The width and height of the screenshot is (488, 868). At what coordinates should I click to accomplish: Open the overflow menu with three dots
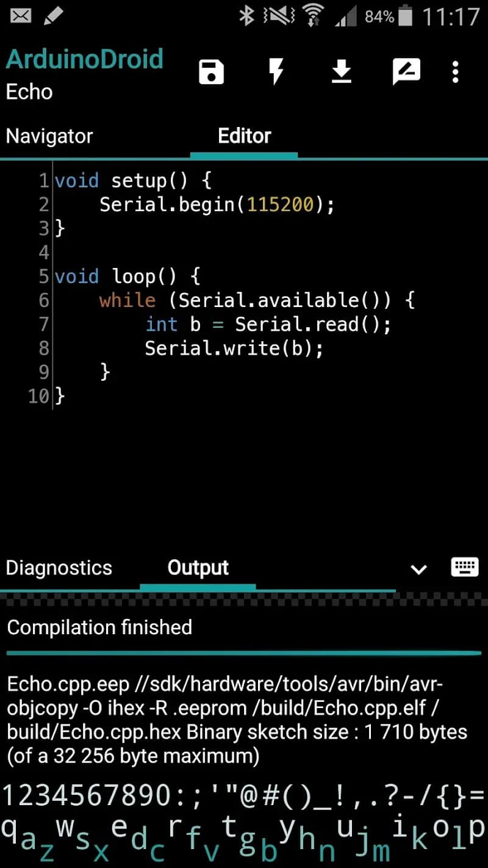[x=455, y=71]
